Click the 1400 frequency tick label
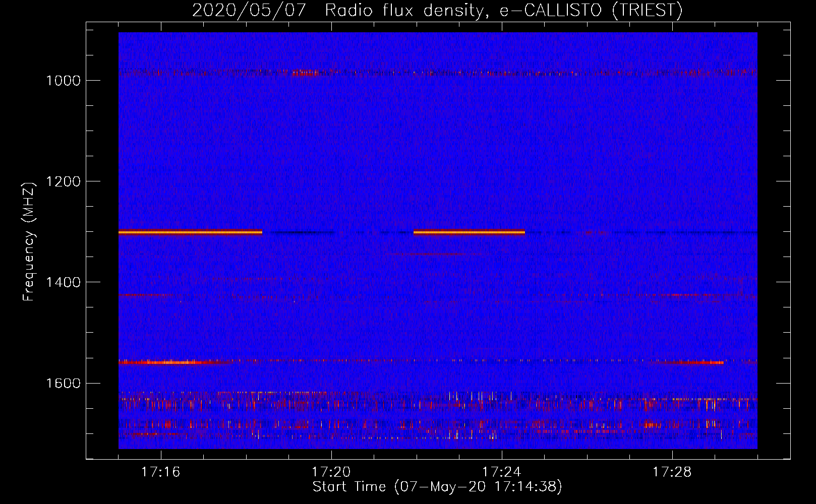The image size is (816, 504). [63, 282]
